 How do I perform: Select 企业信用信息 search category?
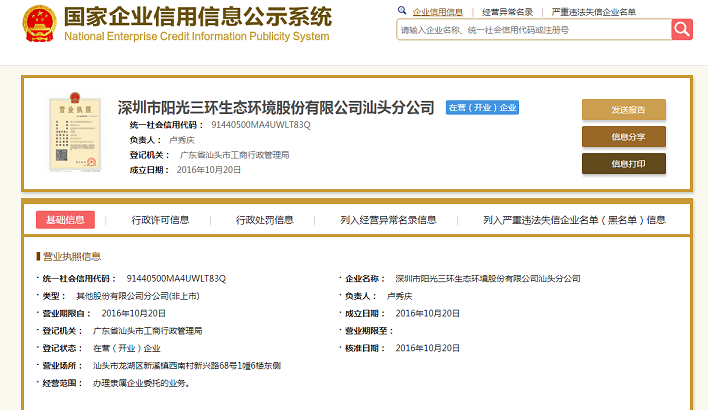tap(437, 12)
